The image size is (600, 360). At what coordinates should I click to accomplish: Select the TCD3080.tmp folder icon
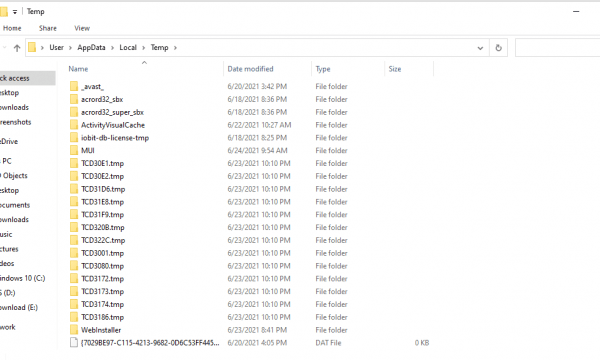click(74, 266)
